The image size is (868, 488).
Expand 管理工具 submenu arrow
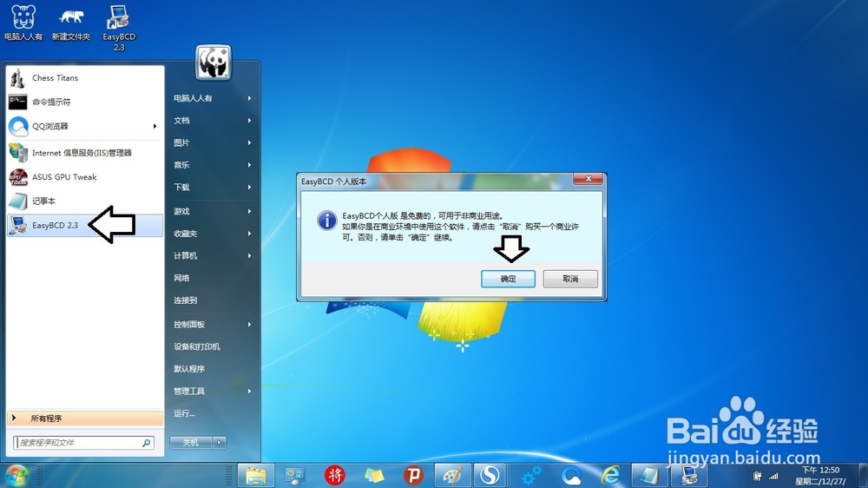click(x=250, y=391)
